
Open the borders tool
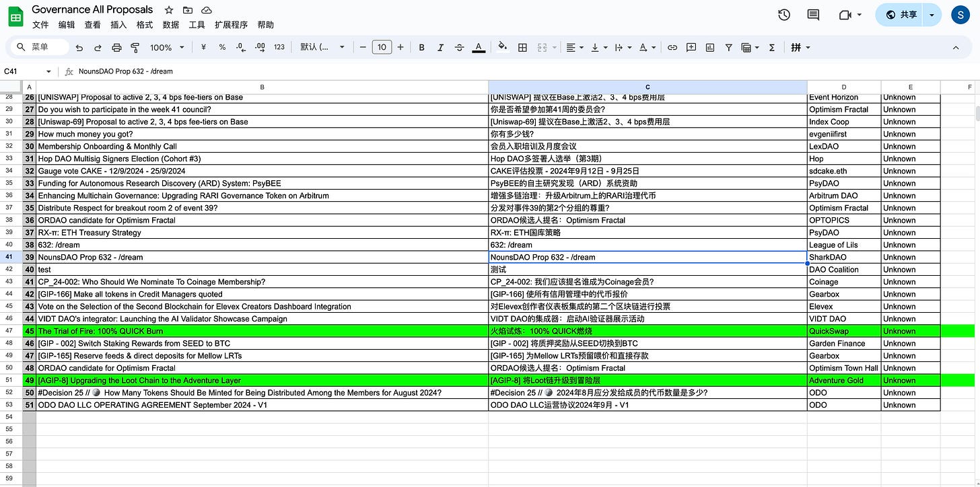pyautogui.click(x=522, y=47)
